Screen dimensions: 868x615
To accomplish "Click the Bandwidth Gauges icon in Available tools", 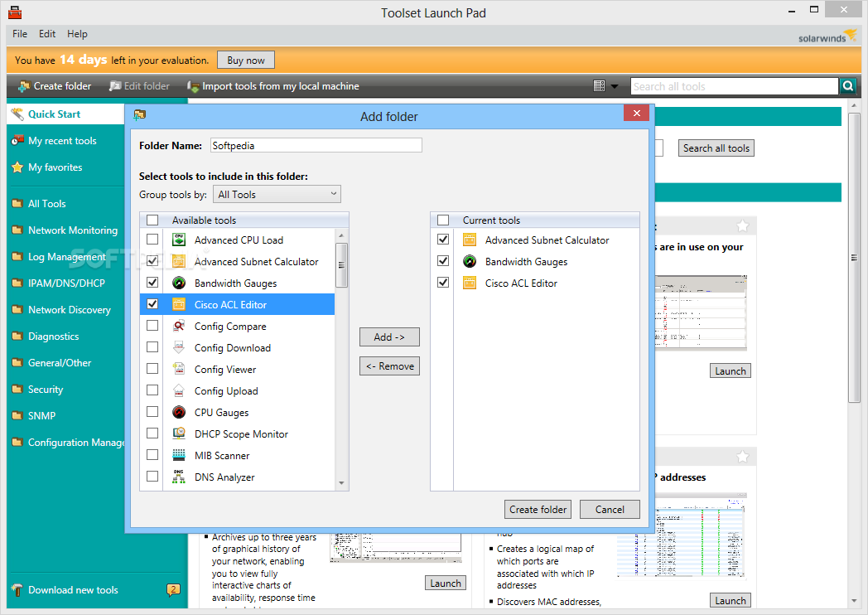I will (179, 283).
